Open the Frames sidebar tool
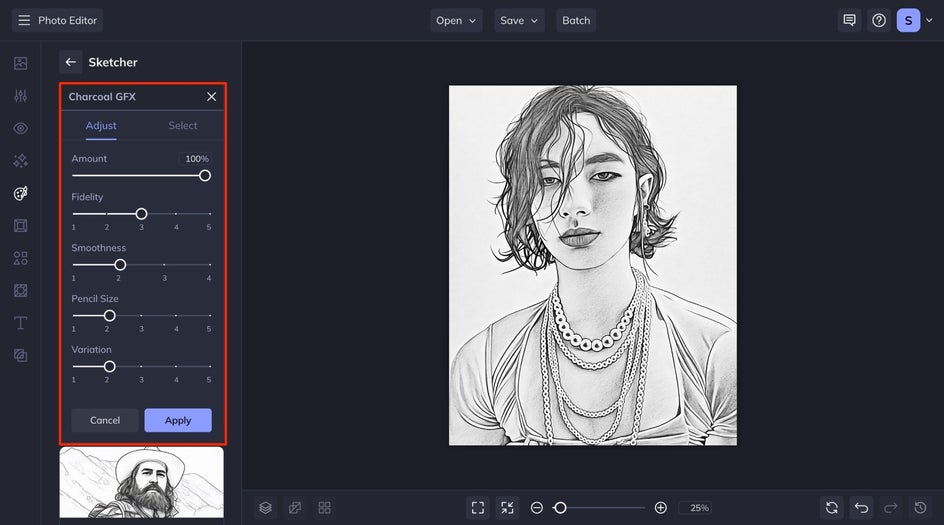This screenshot has height=525, width=944. [x=20, y=226]
